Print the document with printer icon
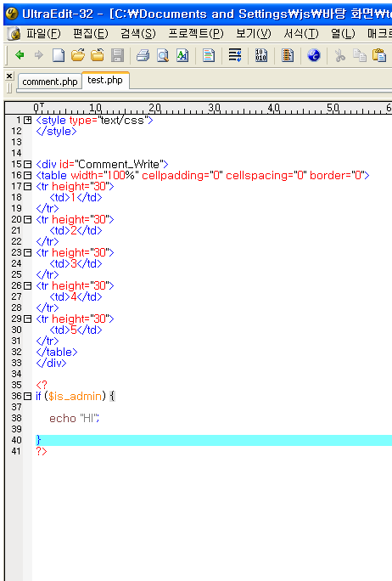392x581 pixels. [x=143, y=55]
